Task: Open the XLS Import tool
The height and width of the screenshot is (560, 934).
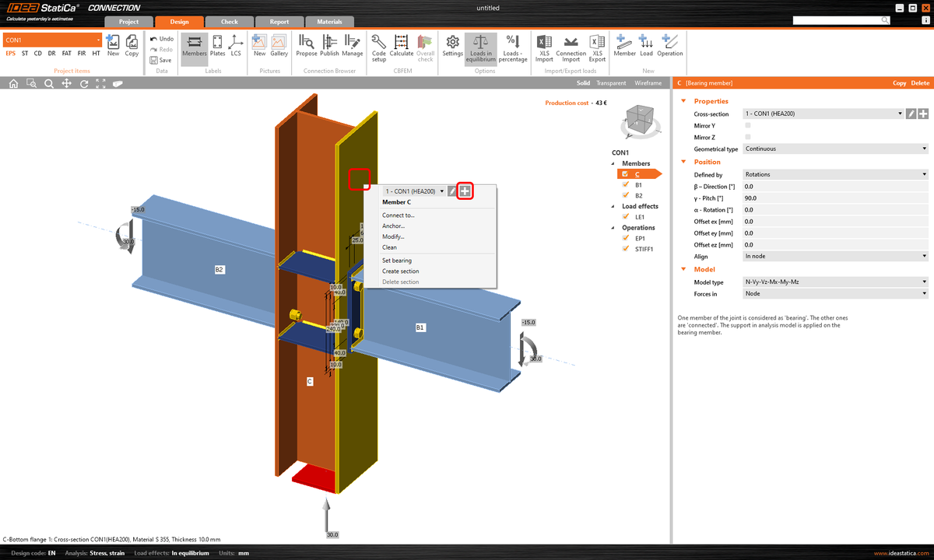Action: click(543, 48)
